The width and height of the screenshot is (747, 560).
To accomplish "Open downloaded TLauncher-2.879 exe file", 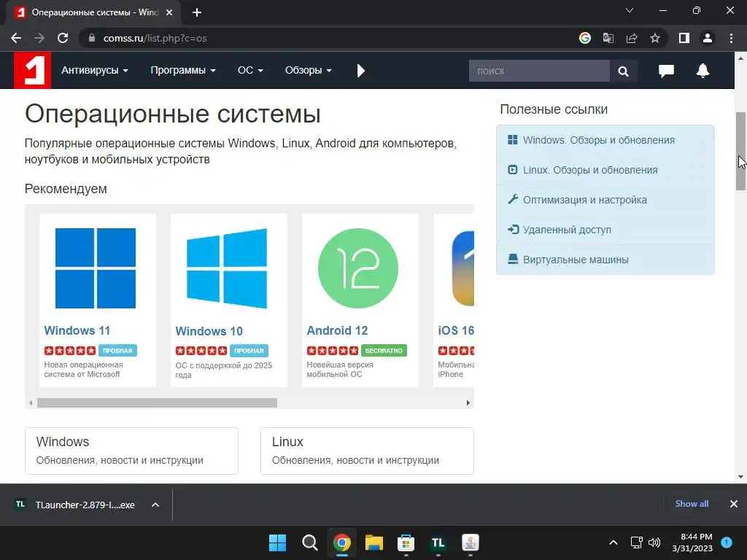I will coord(75,505).
